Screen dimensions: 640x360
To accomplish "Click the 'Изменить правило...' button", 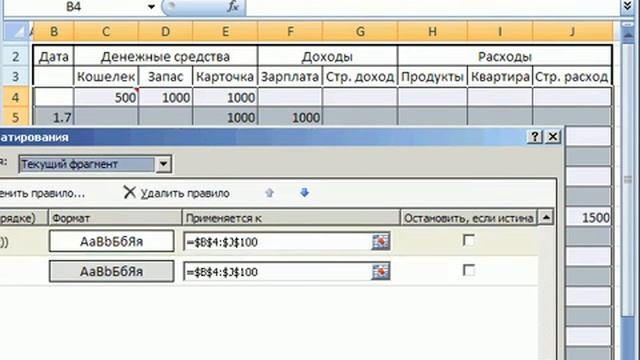I will pos(41,193).
